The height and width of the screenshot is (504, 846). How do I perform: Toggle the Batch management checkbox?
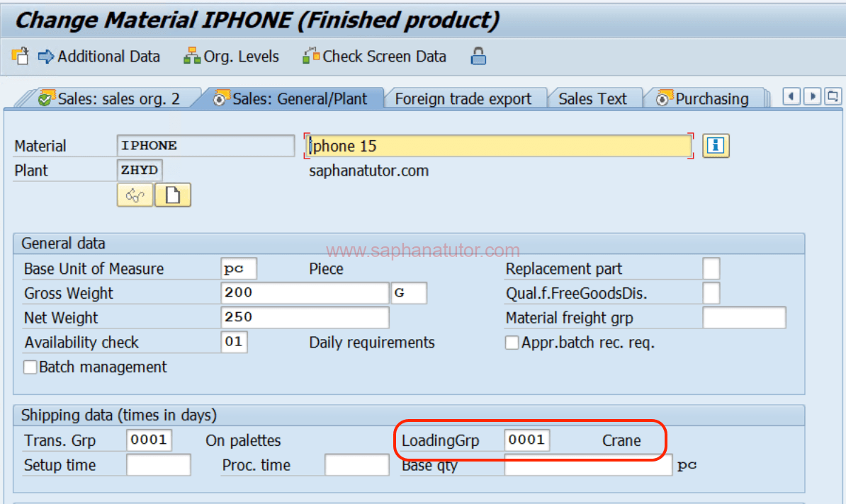[30, 367]
